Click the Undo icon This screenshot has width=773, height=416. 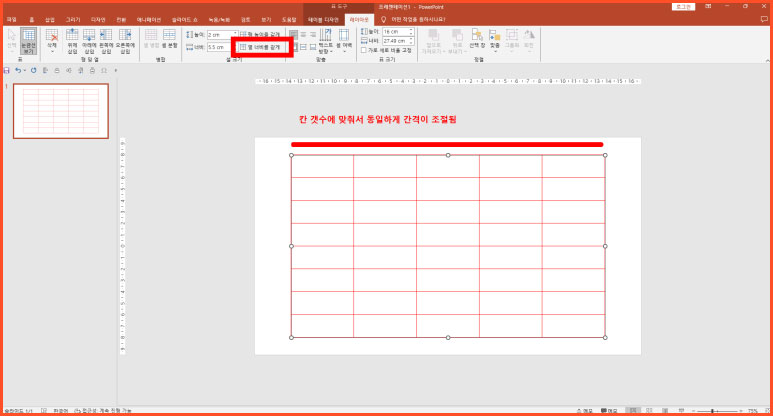pos(18,70)
